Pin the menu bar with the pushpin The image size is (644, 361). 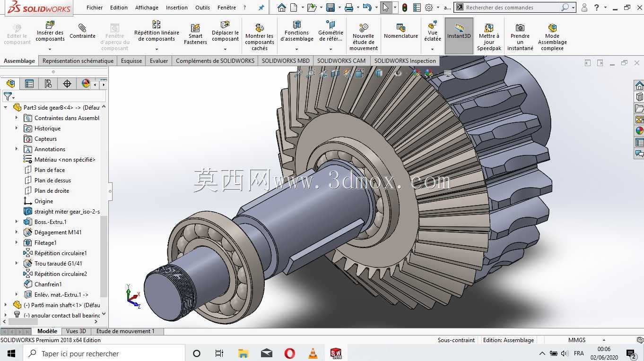coord(261,8)
